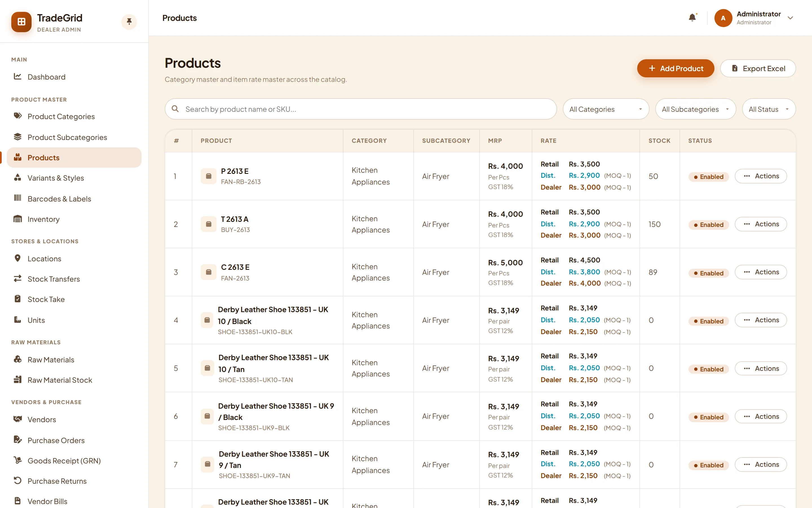Image resolution: width=812 pixels, height=508 pixels.
Task: Open the All Status dropdown
Action: tap(769, 109)
